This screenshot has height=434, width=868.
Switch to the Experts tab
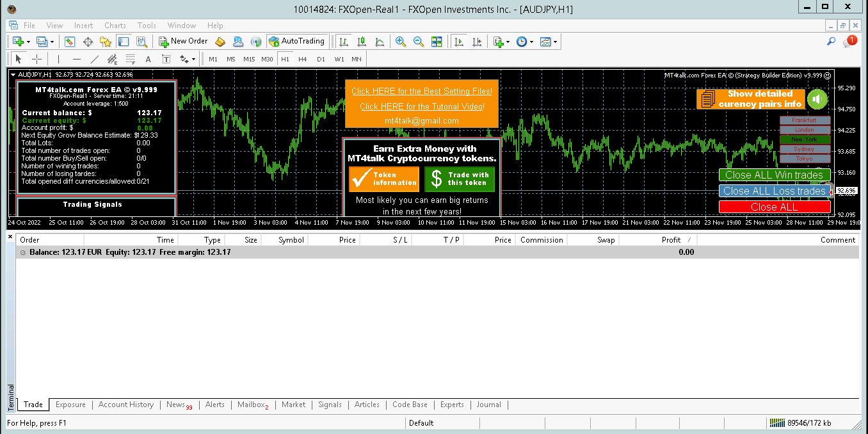[452, 405]
